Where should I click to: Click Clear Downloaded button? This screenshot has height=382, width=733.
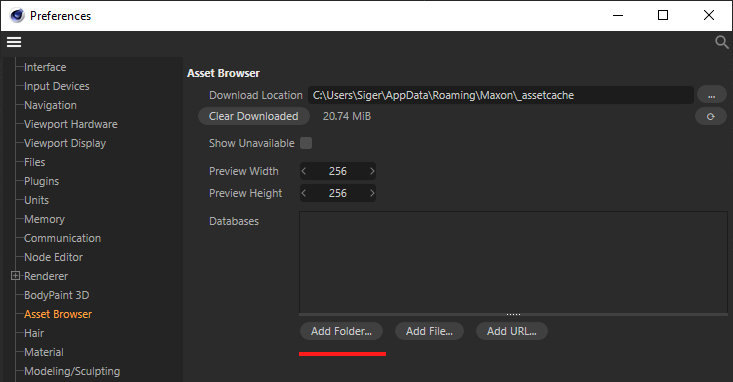coord(253,116)
